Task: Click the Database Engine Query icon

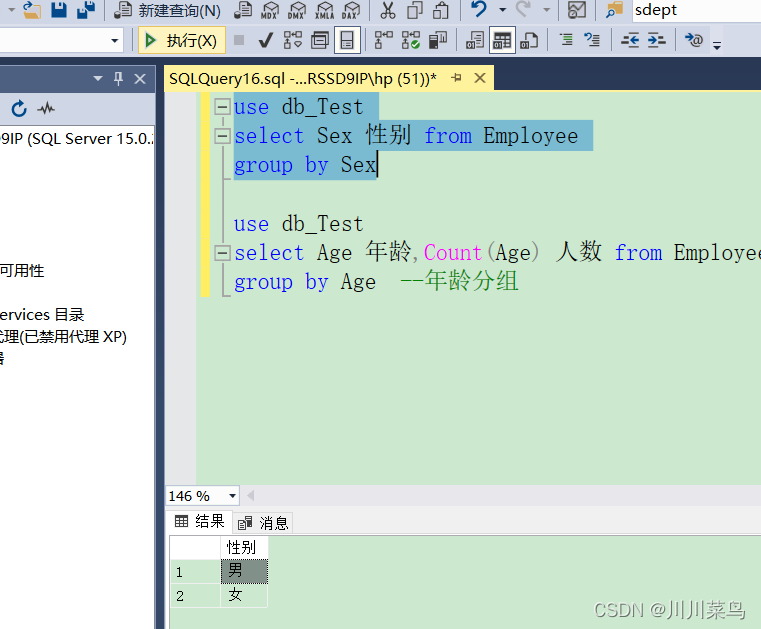Action: pos(243,10)
